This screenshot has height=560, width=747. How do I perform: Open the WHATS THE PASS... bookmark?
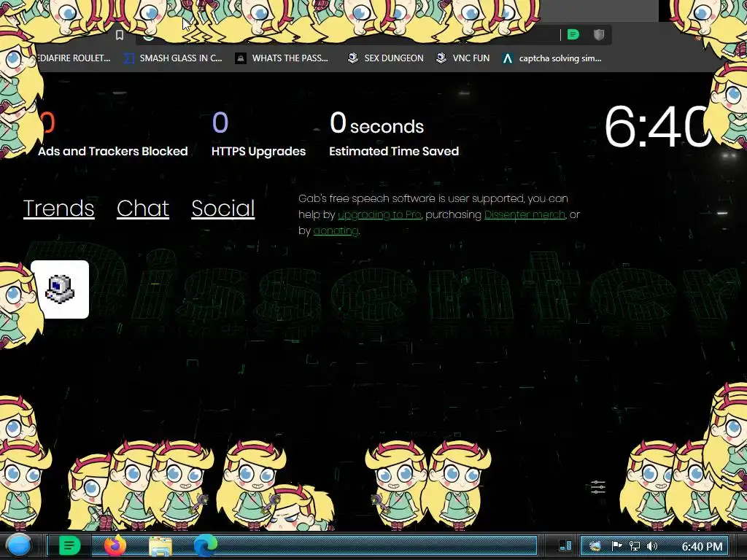pos(282,58)
